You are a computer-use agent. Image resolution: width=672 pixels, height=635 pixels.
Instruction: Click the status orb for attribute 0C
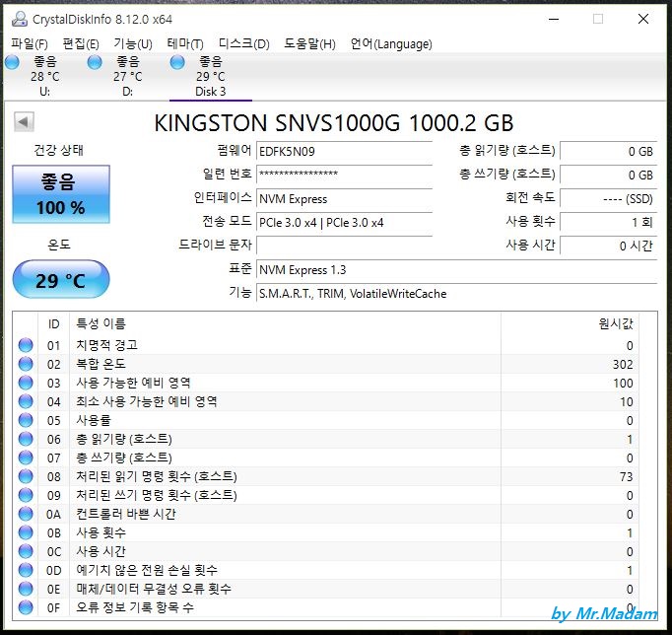(26, 551)
